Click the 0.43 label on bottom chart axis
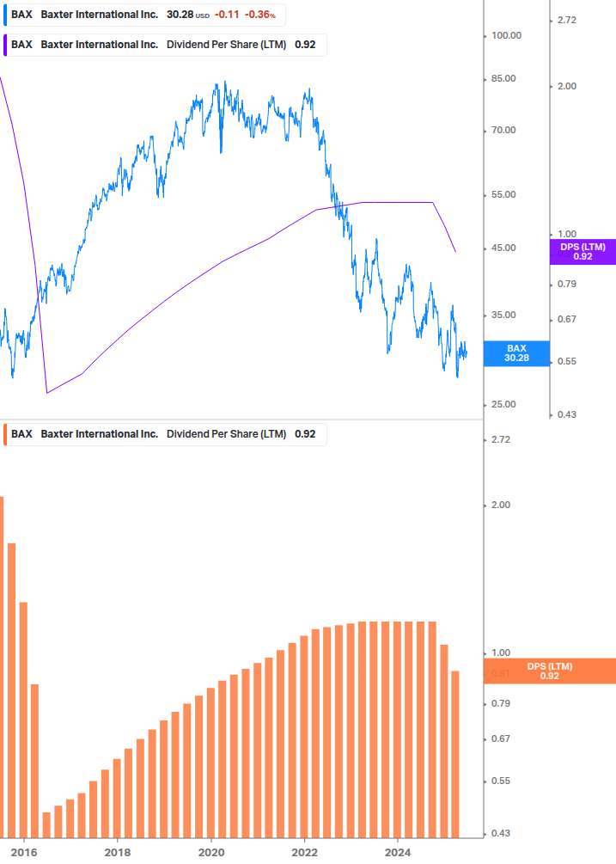The image size is (616, 864). [x=501, y=833]
